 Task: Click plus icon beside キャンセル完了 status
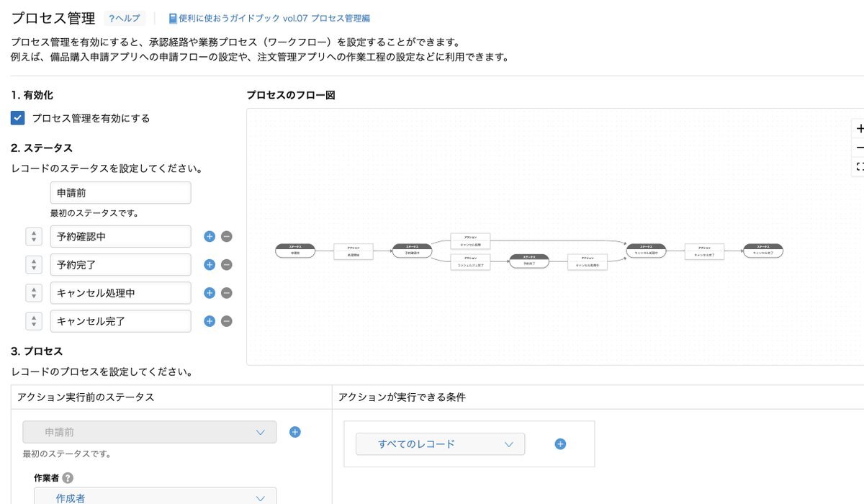[x=210, y=321]
